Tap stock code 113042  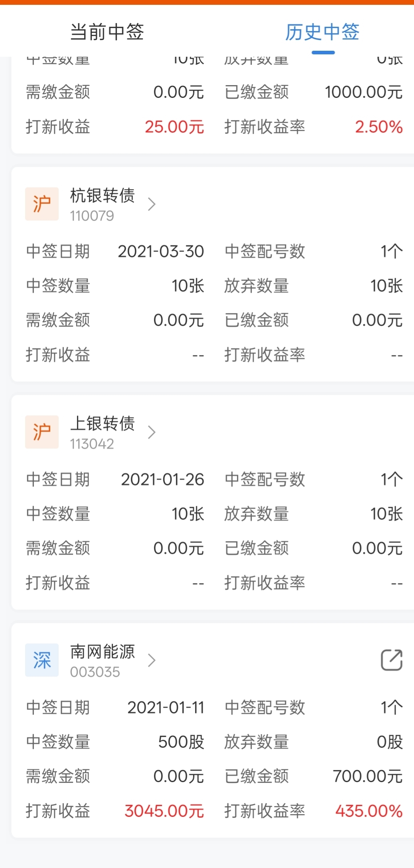tap(92, 444)
